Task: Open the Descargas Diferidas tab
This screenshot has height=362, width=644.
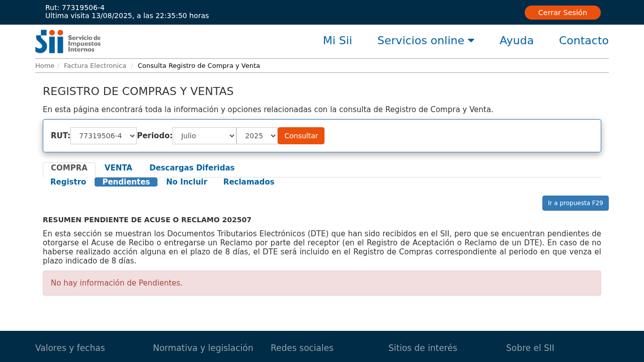Action: 192,168
